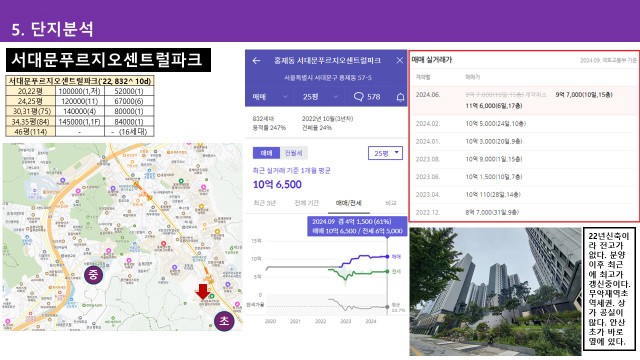Image resolution: width=640 pixels, height=360 pixels.
Task: Open the 578 comments speech bubble icon
Action: click(358, 97)
